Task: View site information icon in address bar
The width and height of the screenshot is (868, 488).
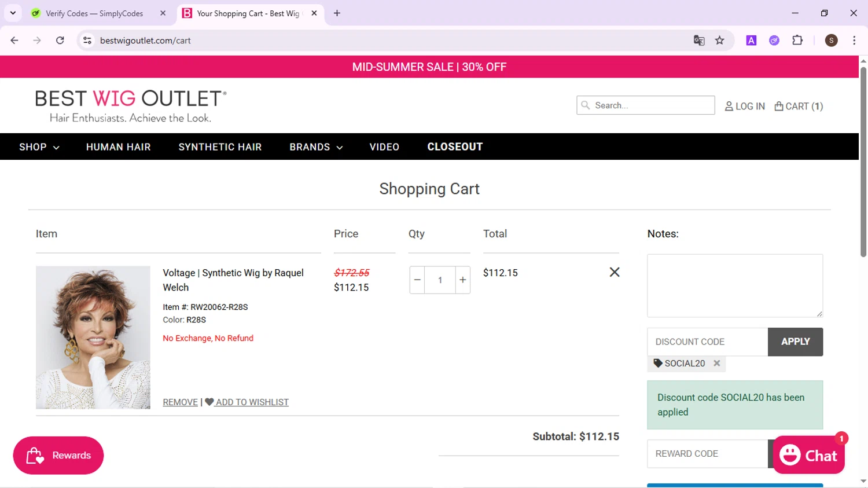Action: coord(87,41)
